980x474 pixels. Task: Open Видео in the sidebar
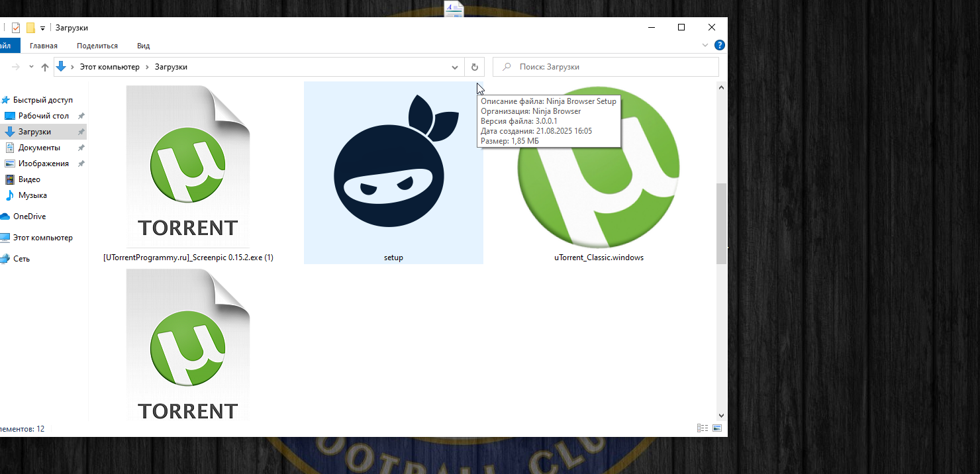(x=29, y=179)
